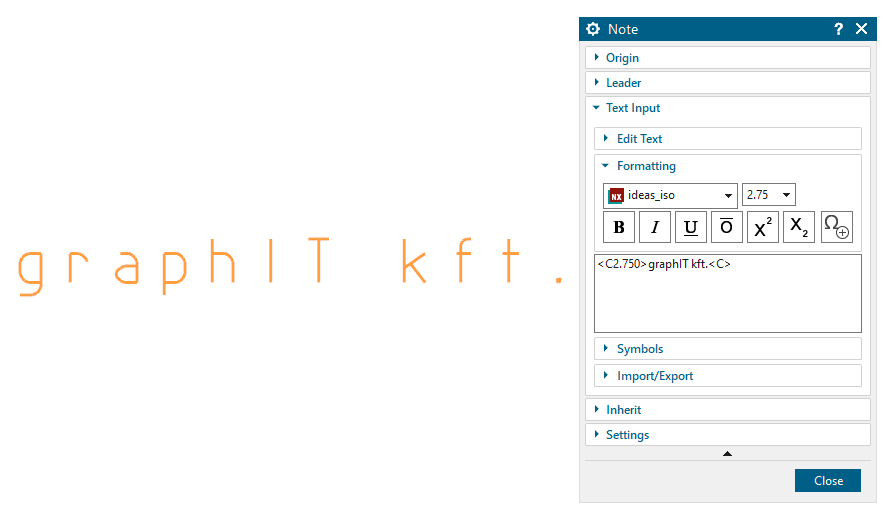Toggle Italic text formatting
The width and height of the screenshot is (883, 512).
click(654, 228)
